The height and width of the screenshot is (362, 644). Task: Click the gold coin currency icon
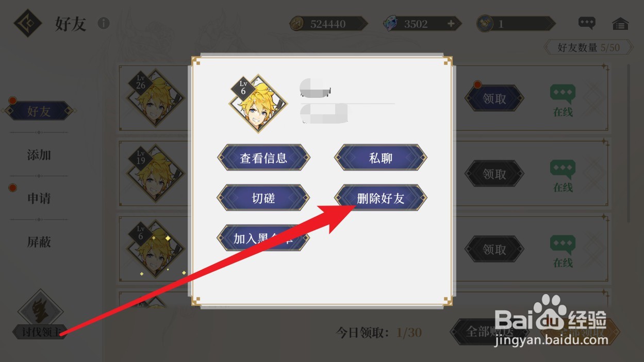tap(296, 24)
